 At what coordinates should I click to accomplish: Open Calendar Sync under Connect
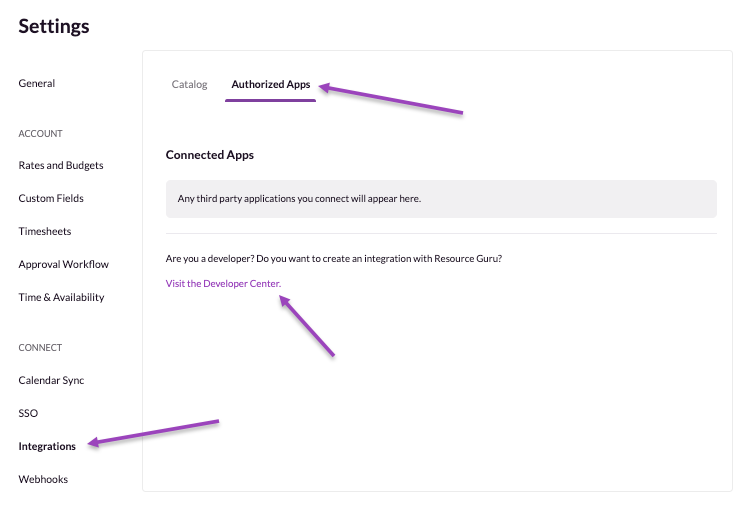coord(51,380)
